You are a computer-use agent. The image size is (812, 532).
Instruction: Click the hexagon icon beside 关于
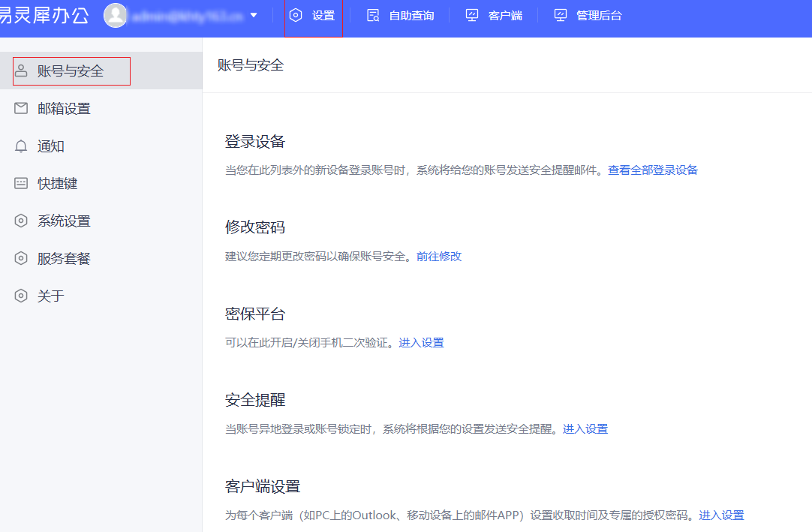click(x=21, y=296)
